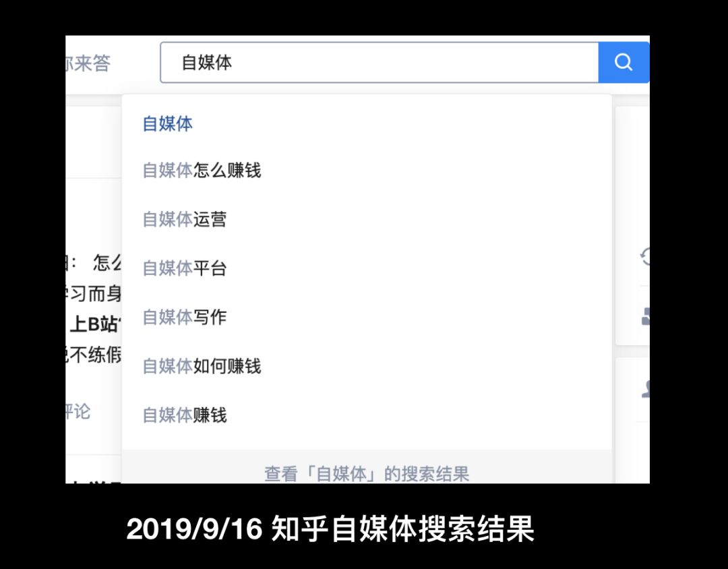Select the highlighted suggestion 自媒体
Viewport: 728px width, 569px height.
click(x=166, y=123)
